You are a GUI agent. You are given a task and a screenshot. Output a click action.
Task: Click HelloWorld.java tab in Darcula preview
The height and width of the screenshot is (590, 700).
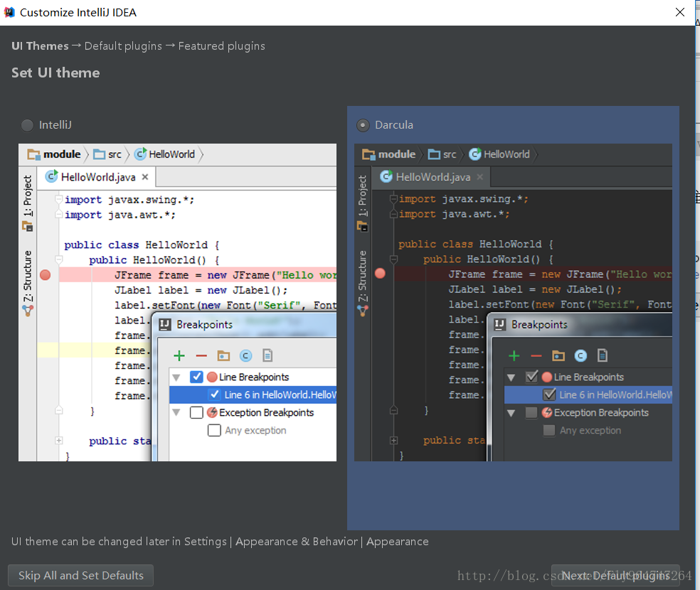[x=431, y=177]
